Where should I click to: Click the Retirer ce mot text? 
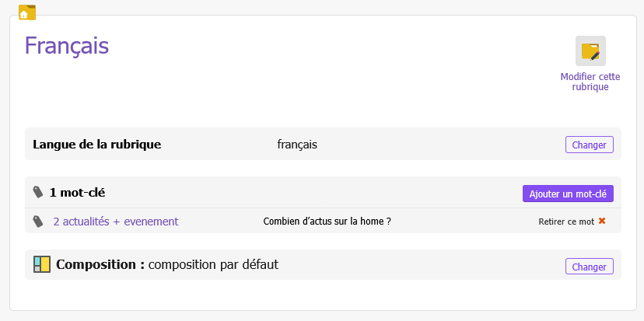pyautogui.click(x=566, y=222)
